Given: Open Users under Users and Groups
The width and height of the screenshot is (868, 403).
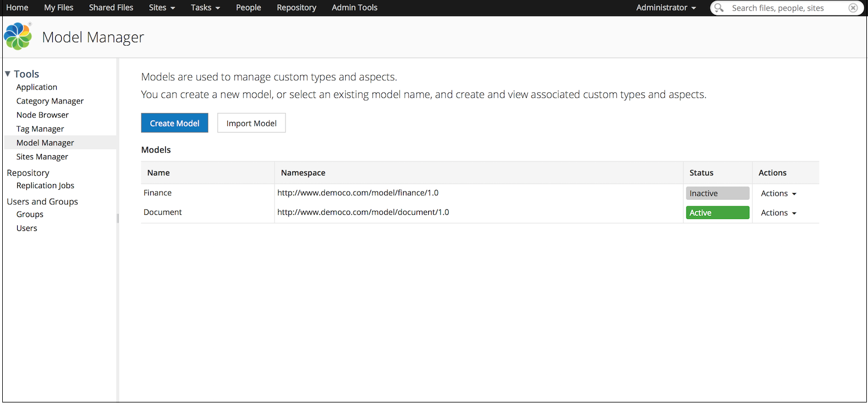Looking at the screenshot, I should click(x=27, y=229).
